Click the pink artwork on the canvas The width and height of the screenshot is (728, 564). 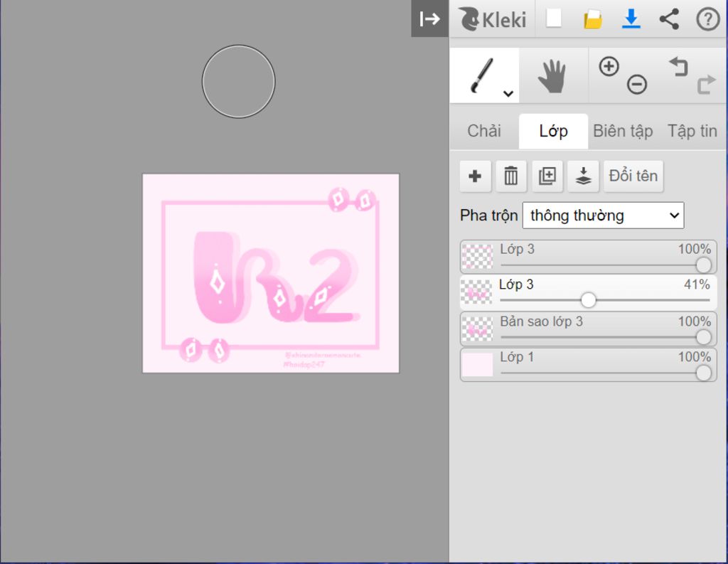pos(271,273)
